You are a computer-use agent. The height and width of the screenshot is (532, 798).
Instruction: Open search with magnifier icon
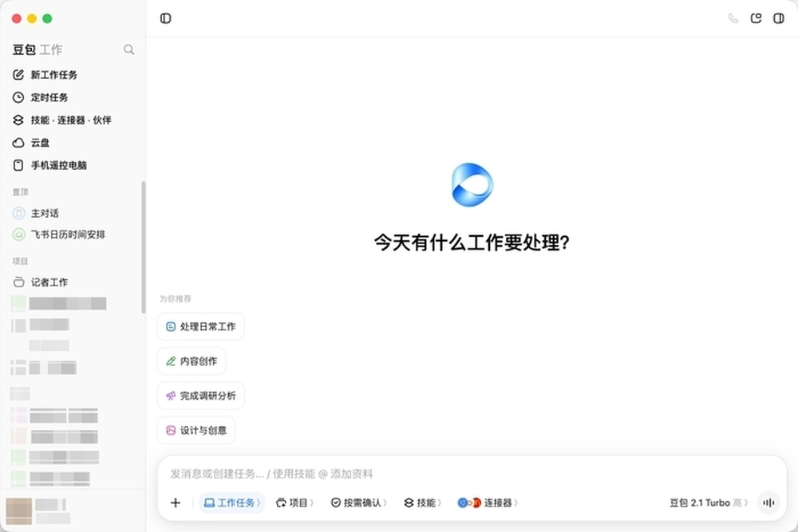point(128,49)
